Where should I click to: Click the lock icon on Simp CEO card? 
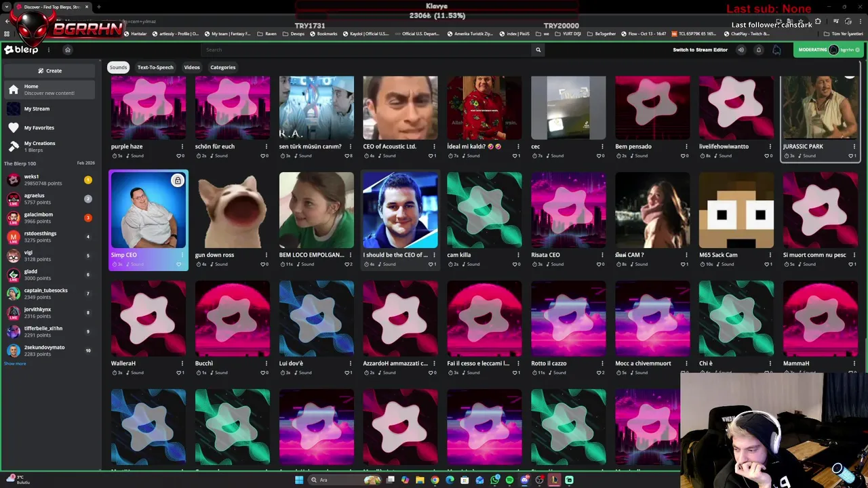(x=177, y=181)
